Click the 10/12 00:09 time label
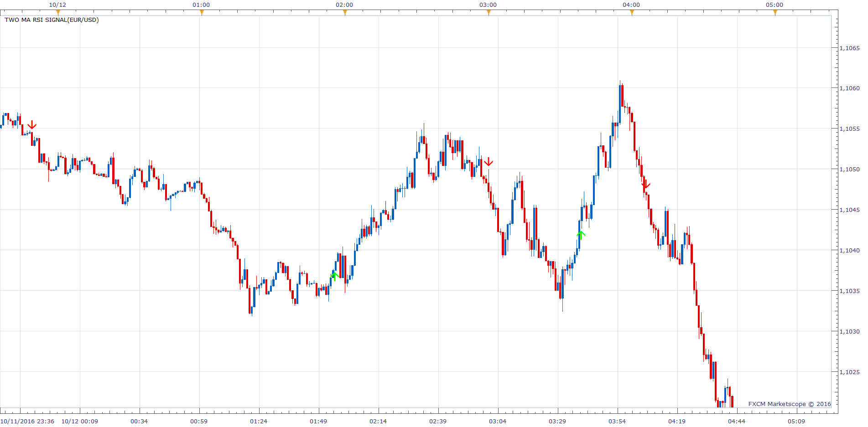The height and width of the screenshot is (427, 868). [x=80, y=421]
